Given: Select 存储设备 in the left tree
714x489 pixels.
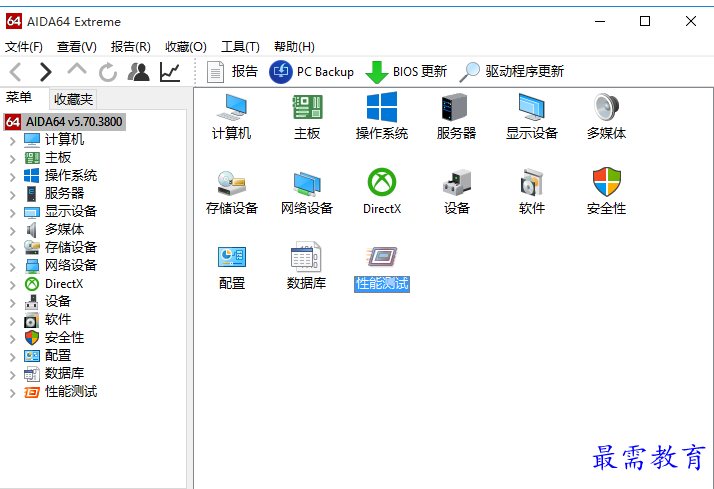Looking at the screenshot, I should pyautogui.click(x=71, y=247).
